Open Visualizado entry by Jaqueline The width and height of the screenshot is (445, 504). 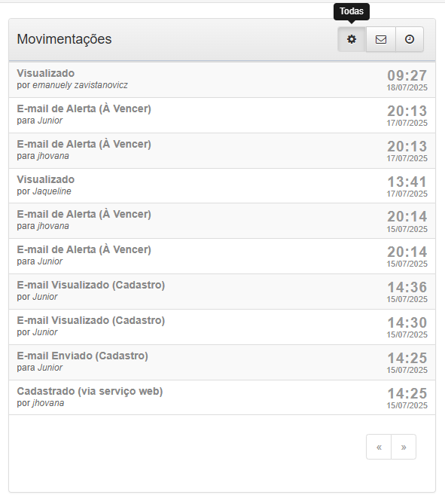[x=222, y=186]
